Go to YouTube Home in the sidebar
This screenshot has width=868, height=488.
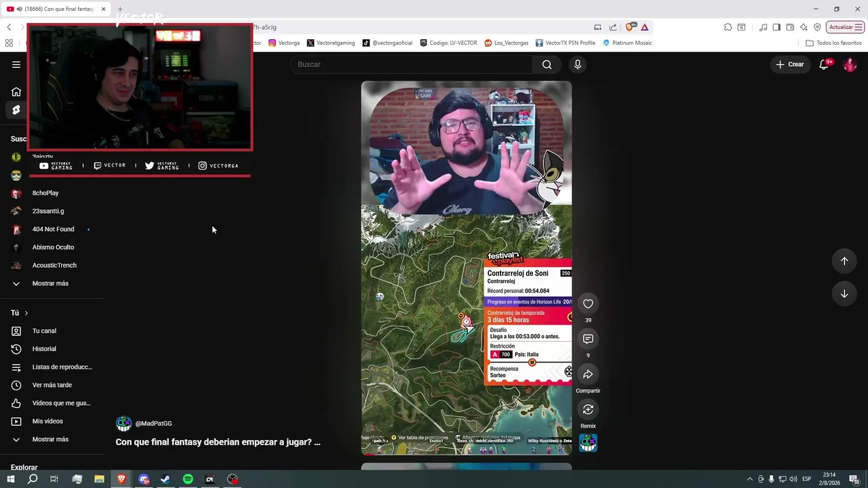pos(16,91)
